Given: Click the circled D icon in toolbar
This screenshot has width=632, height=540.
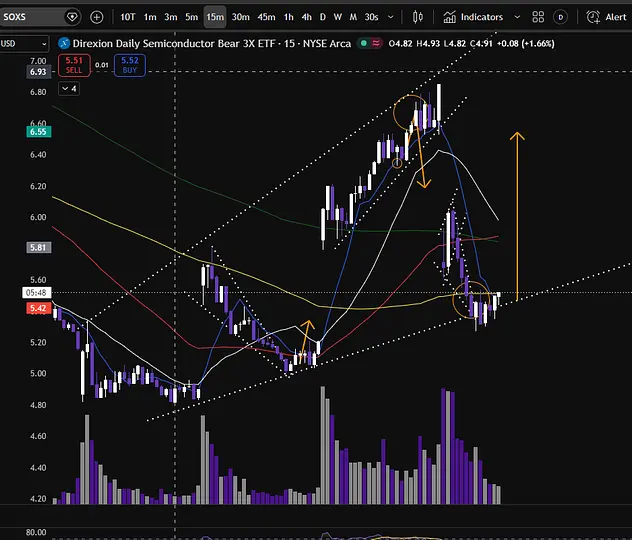Looking at the screenshot, I should [560, 17].
